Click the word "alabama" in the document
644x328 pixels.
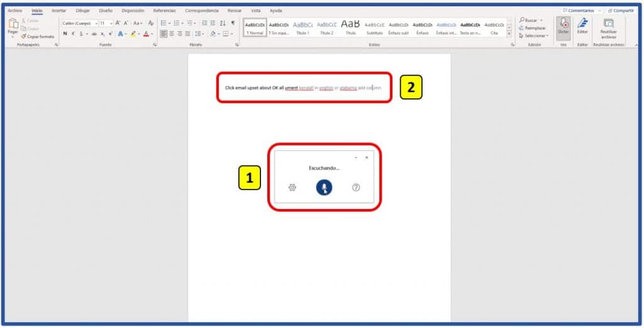[348, 88]
